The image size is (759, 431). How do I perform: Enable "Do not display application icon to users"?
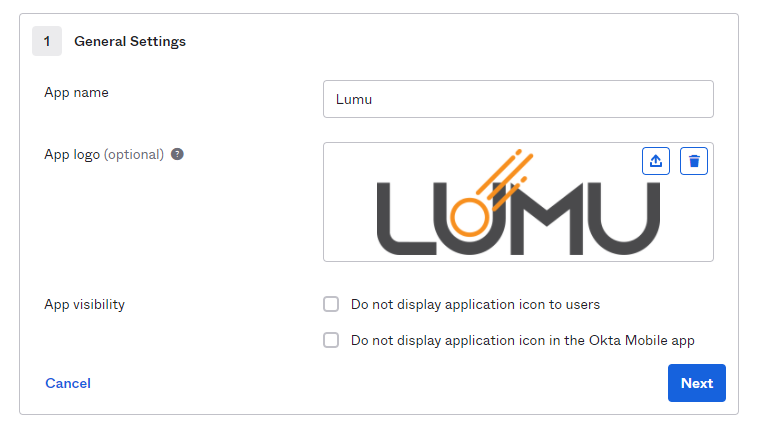[x=331, y=304]
